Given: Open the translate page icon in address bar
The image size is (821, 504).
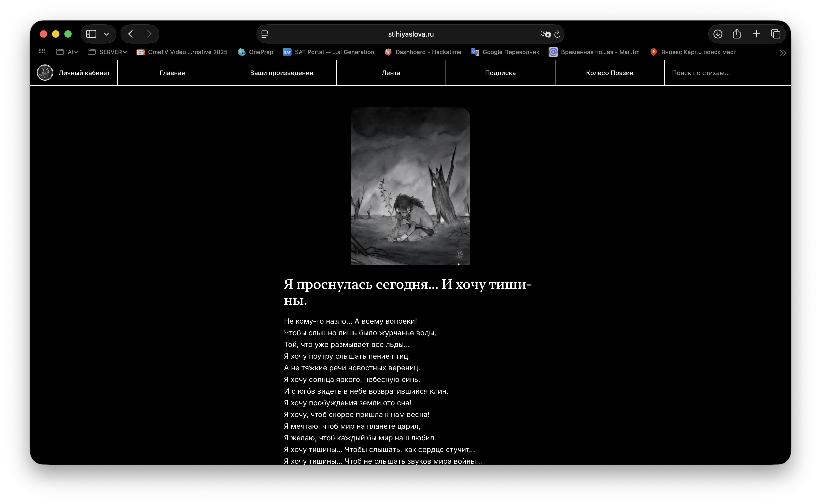Looking at the screenshot, I should tap(545, 34).
